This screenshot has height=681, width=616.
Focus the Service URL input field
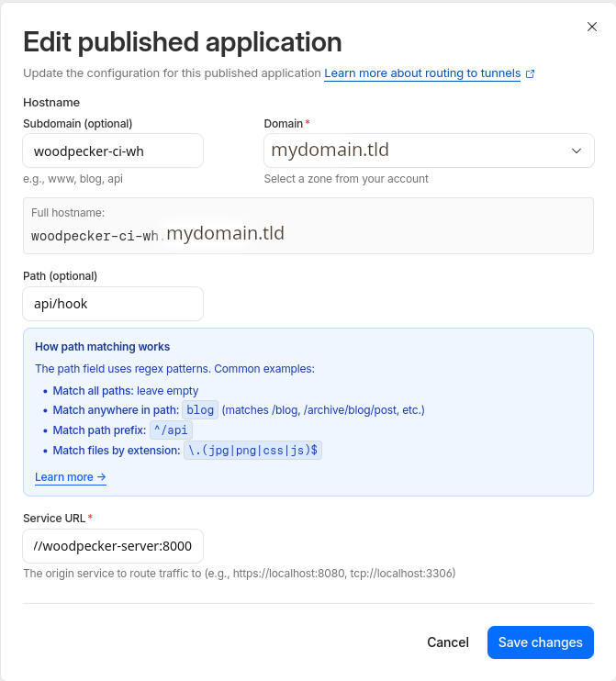[x=113, y=546]
